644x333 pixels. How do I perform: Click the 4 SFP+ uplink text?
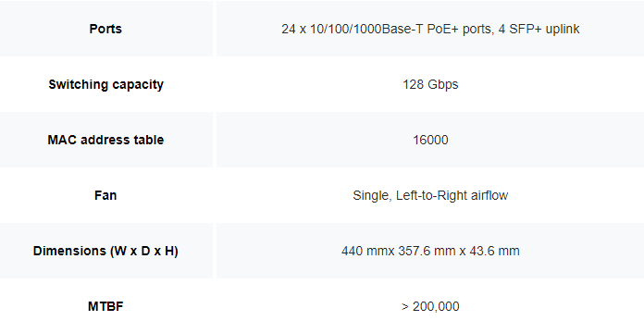pyautogui.click(x=539, y=29)
